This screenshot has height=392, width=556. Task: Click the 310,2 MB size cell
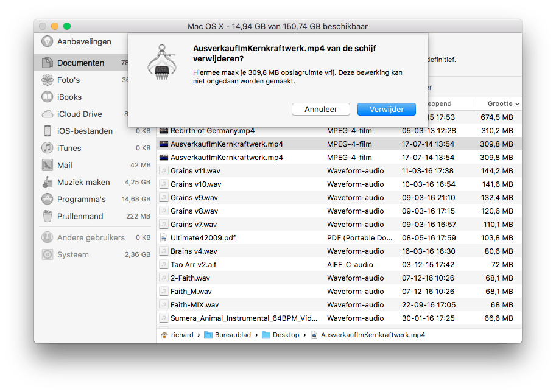tap(497, 131)
